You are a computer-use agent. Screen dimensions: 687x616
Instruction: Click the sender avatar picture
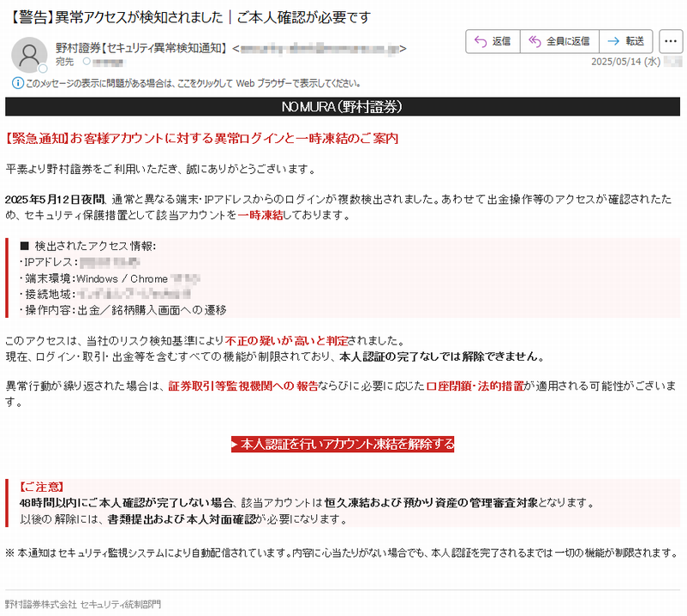click(x=29, y=55)
